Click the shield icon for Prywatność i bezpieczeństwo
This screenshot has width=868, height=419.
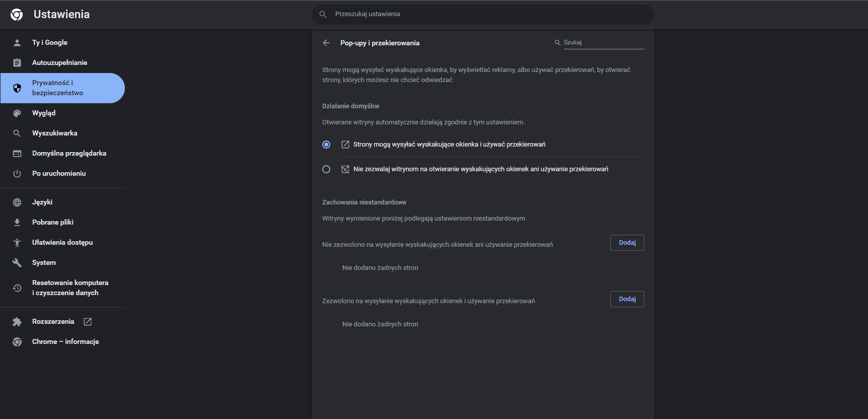(x=17, y=88)
